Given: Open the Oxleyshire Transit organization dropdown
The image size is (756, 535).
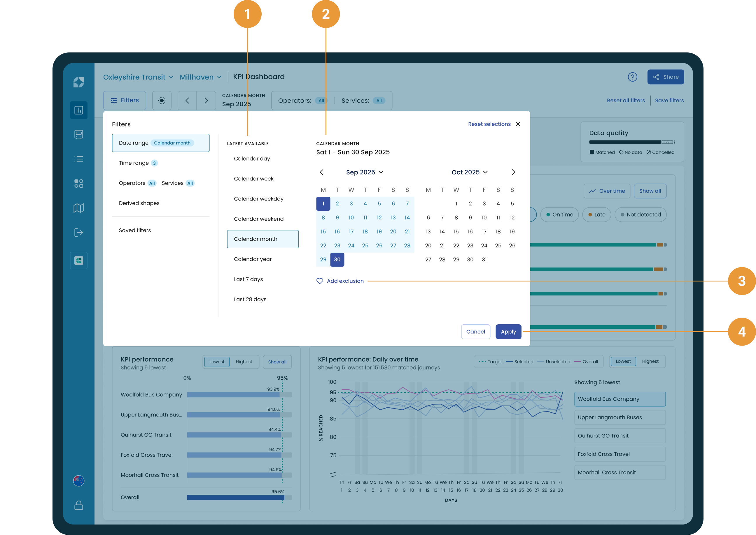Looking at the screenshot, I should point(138,77).
